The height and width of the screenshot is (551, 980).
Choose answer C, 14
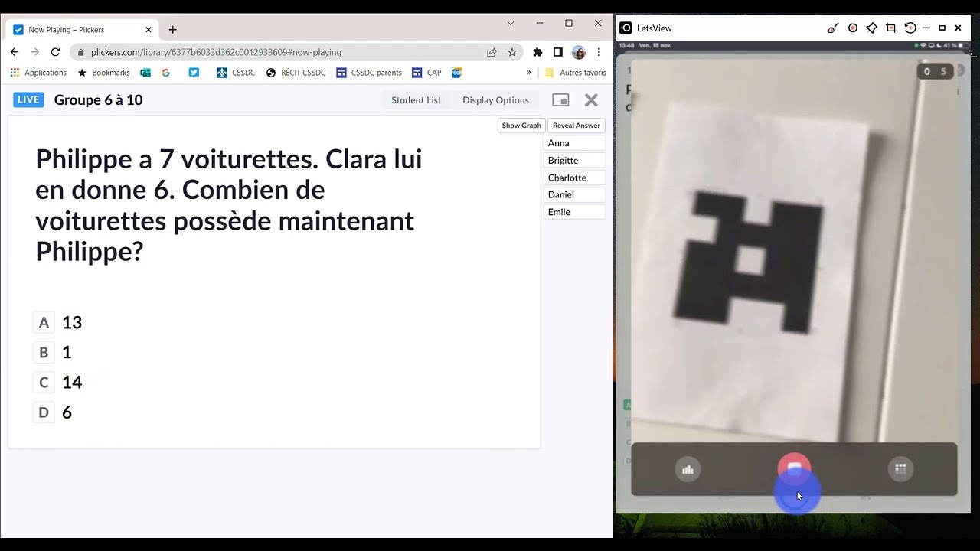tap(58, 382)
